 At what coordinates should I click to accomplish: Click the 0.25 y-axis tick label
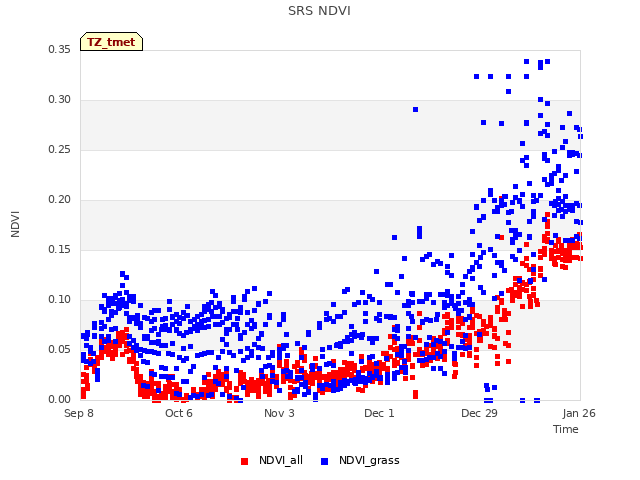(x=60, y=150)
